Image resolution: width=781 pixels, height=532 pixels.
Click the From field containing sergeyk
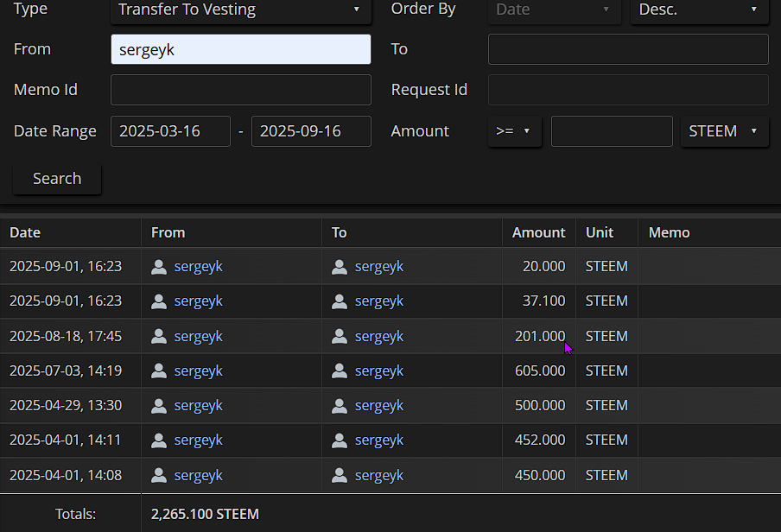click(241, 49)
